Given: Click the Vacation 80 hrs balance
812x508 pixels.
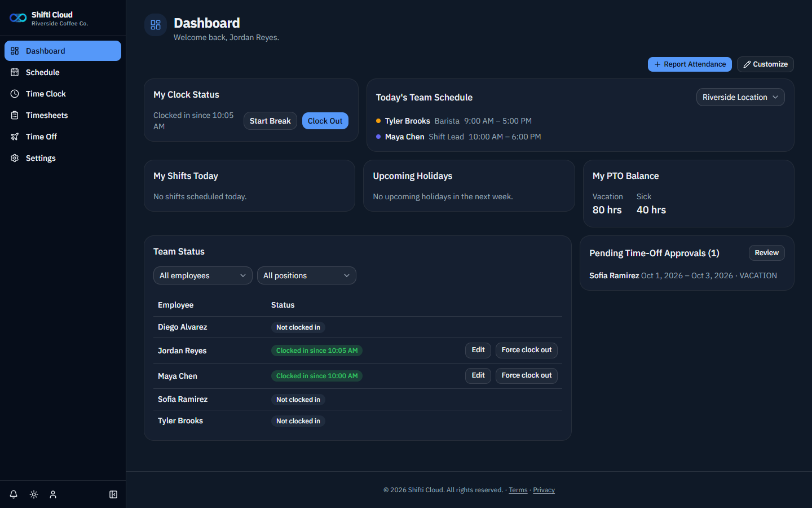Looking at the screenshot, I should (x=607, y=204).
